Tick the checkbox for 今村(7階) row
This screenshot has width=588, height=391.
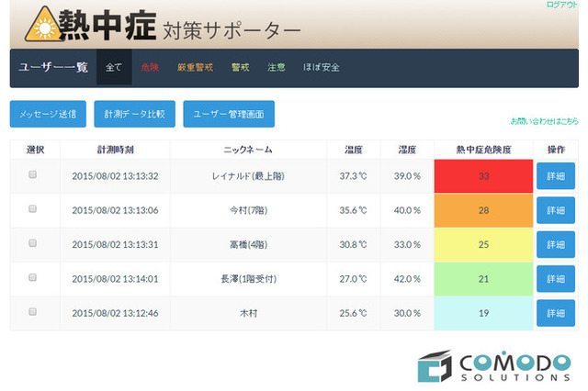tap(33, 209)
